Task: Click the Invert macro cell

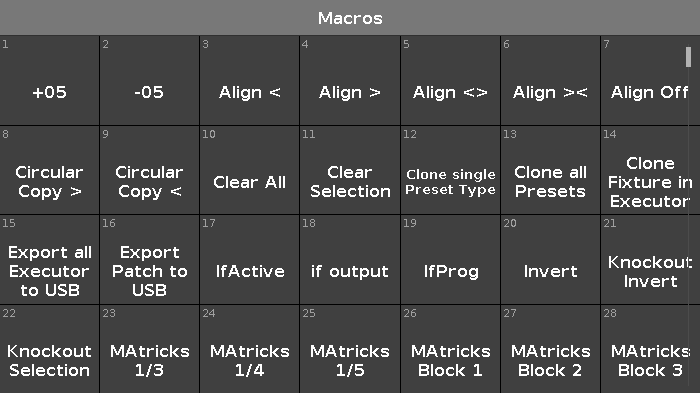Action: [550, 260]
